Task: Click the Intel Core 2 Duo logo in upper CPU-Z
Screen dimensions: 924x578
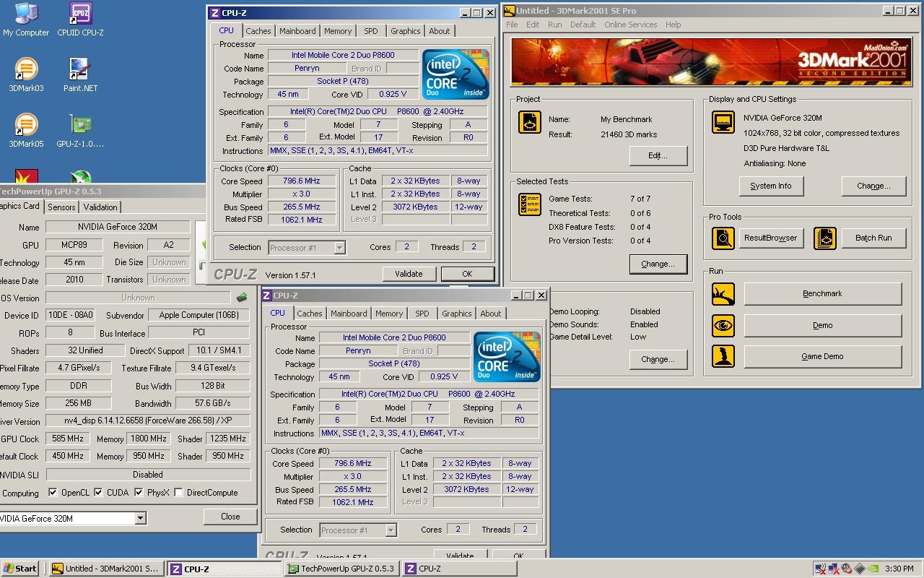Action: coord(456,74)
